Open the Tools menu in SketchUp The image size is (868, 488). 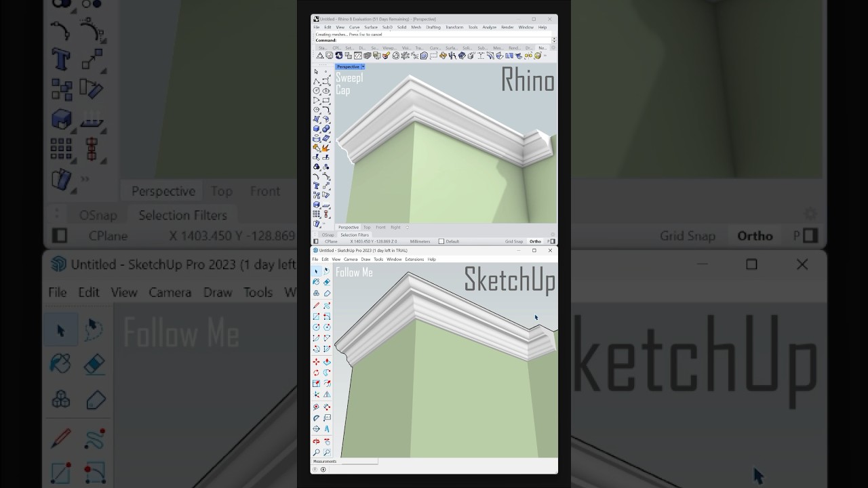point(378,259)
